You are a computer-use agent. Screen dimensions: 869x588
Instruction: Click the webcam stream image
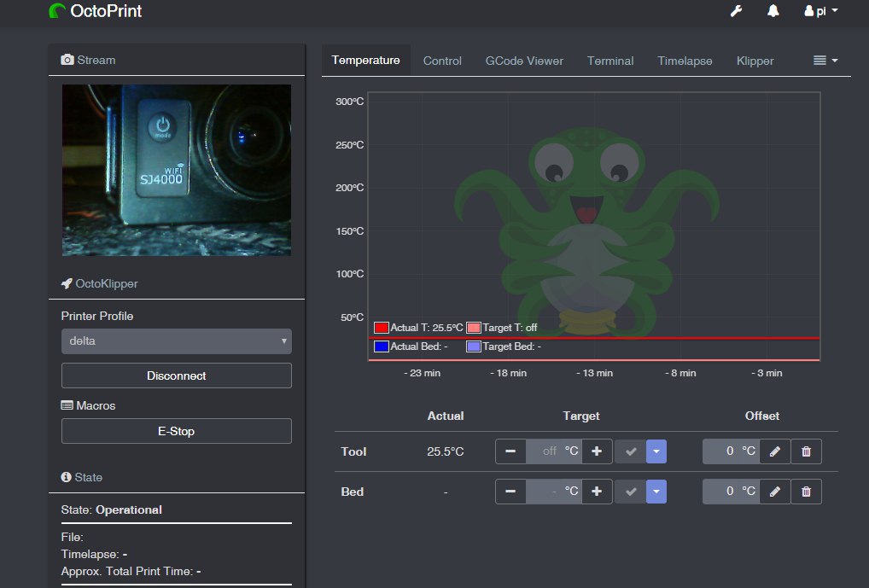(176, 170)
